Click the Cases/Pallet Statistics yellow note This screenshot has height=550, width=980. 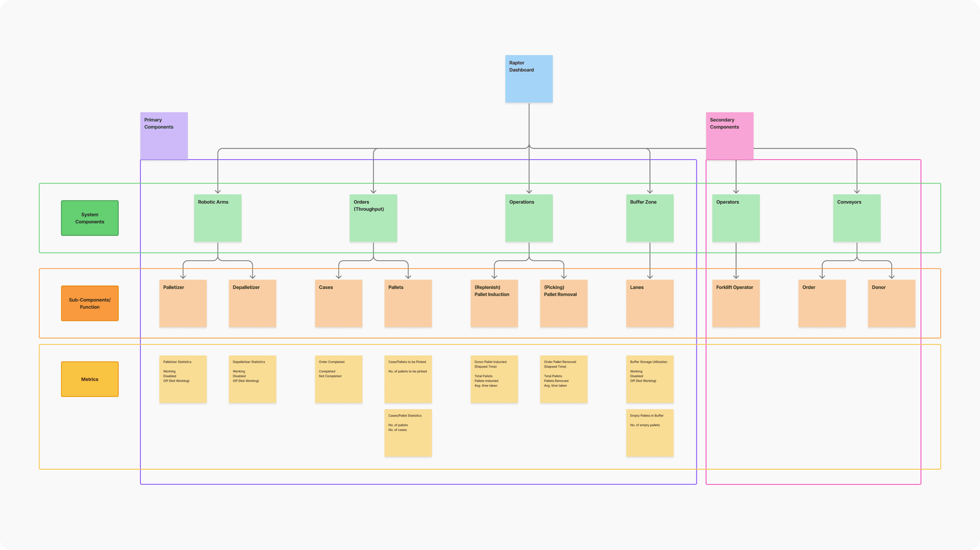pyautogui.click(x=408, y=432)
